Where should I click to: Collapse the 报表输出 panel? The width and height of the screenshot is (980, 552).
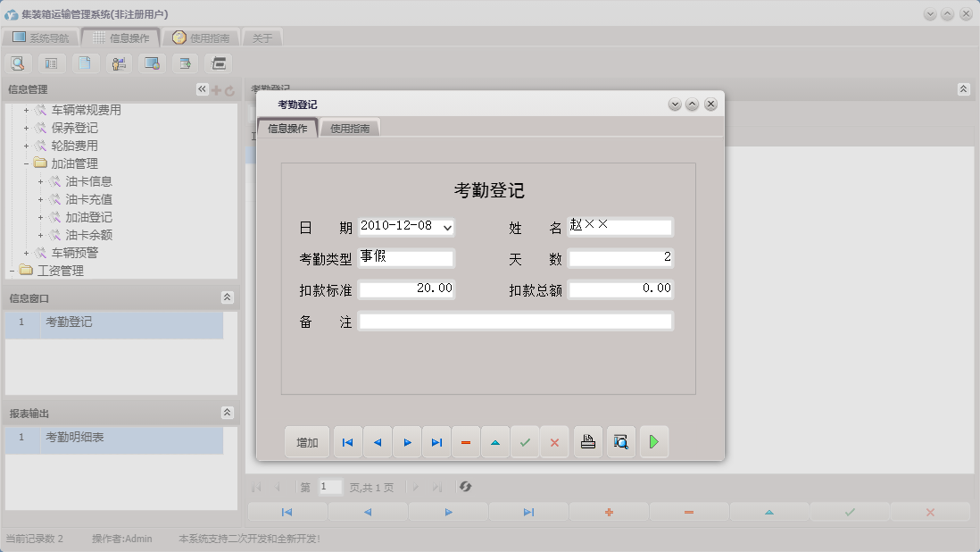[228, 413]
